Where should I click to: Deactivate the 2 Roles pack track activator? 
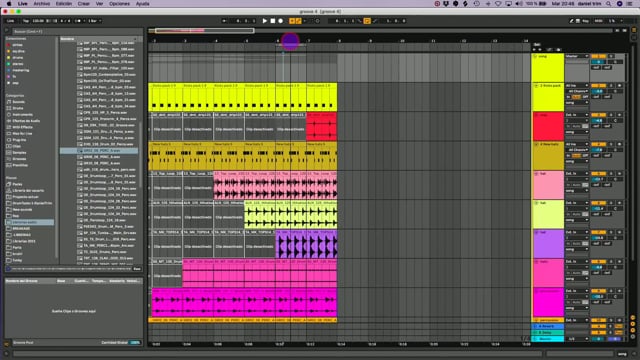pos(598,86)
